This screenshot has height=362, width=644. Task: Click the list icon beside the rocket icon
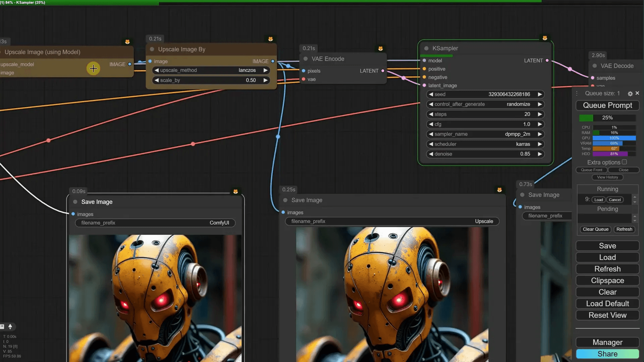pos(2,326)
